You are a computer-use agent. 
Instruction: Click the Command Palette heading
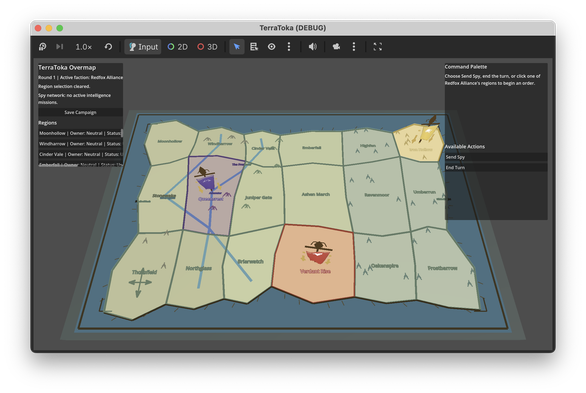click(466, 67)
